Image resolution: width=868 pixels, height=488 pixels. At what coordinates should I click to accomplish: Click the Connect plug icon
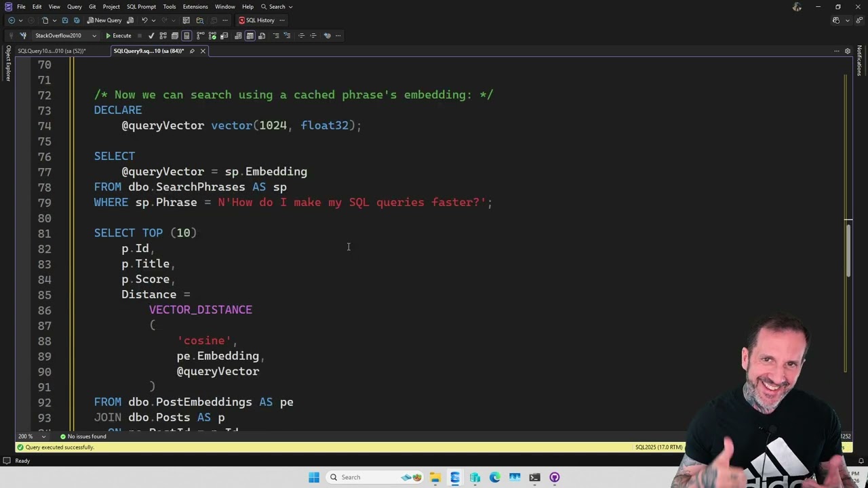click(12, 36)
